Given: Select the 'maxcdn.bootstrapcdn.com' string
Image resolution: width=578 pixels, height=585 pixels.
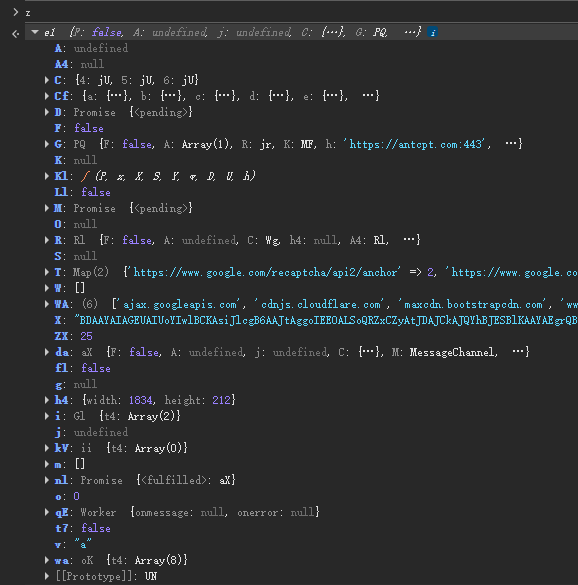Looking at the screenshot, I should point(472,305).
